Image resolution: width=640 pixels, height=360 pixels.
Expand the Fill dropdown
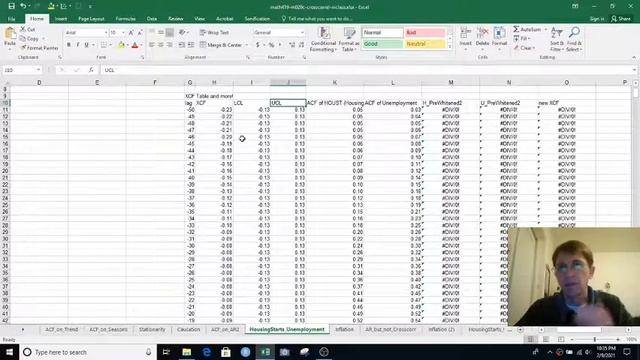click(529, 39)
